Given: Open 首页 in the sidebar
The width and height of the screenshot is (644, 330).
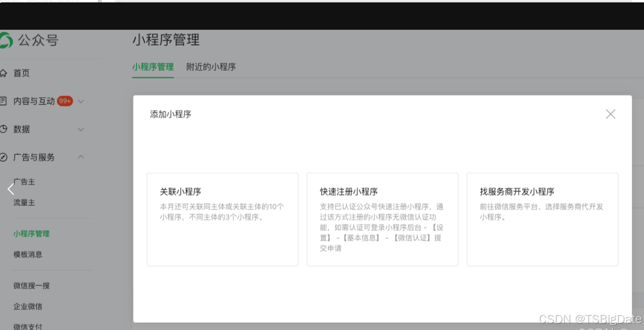Looking at the screenshot, I should [x=22, y=73].
